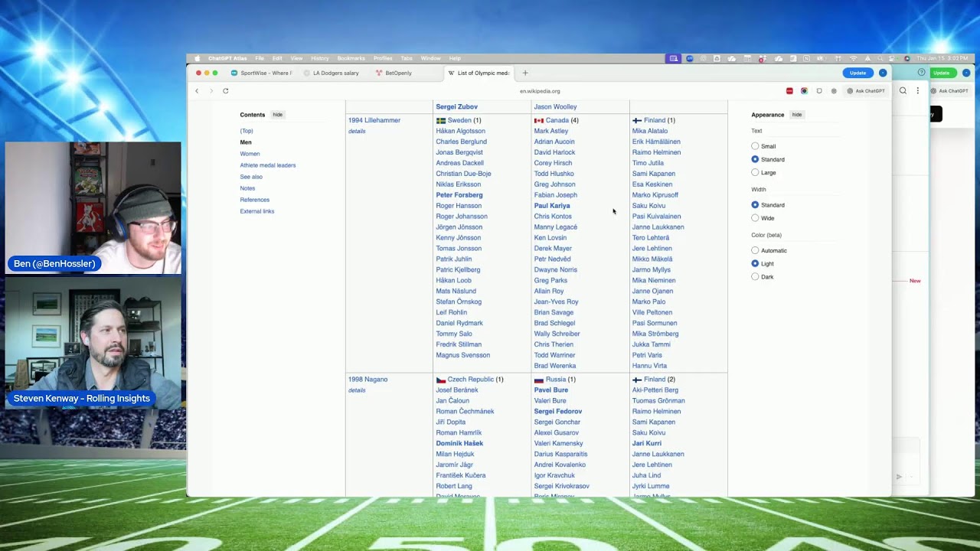Click the Czech Republic flag icon
The height and width of the screenshot is (551, 980).
pos(441,380)
